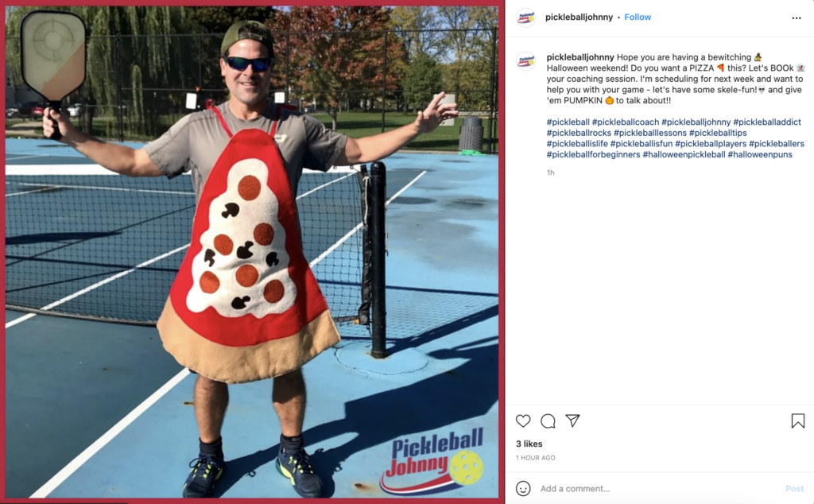Click the 1 HOUR AGO timestamp

535,458
